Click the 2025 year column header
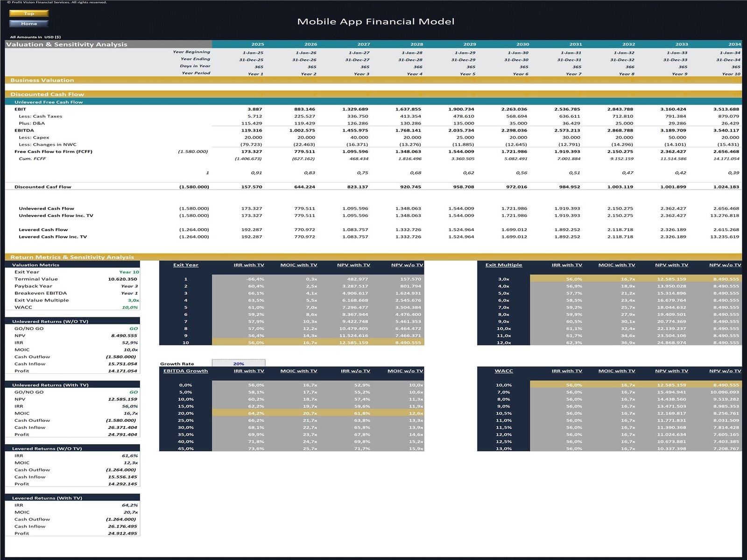 coord(258,44)
